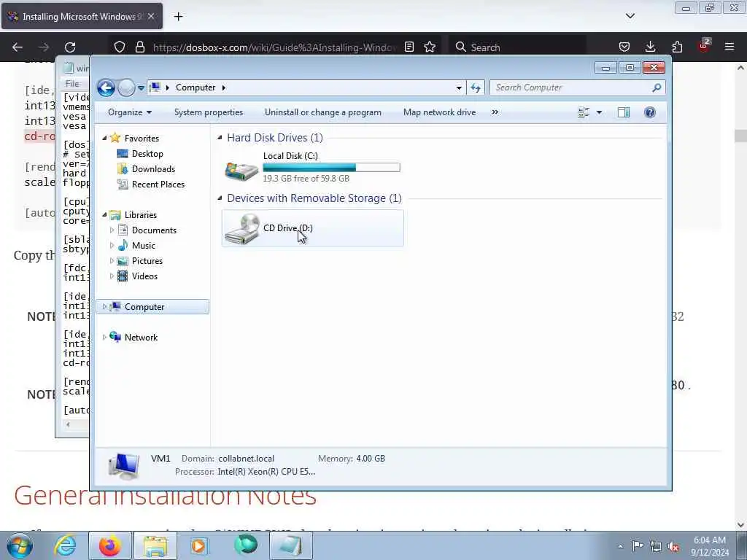This screenshot has height=560, width=747.
Task: Open Explorer help icon
Action: coord(650,112)
